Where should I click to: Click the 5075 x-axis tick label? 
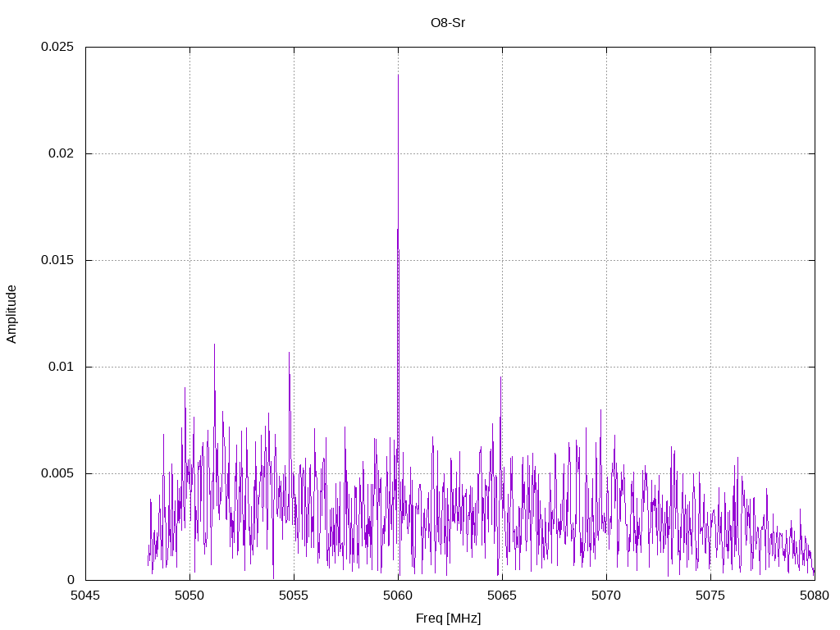(x=710, y=596)
